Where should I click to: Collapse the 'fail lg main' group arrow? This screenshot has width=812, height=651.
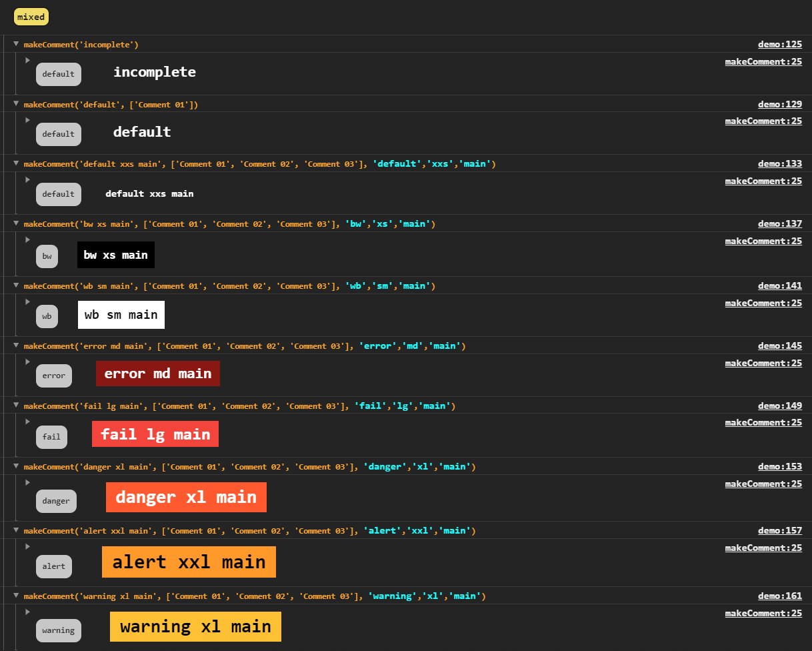[16, 406]
